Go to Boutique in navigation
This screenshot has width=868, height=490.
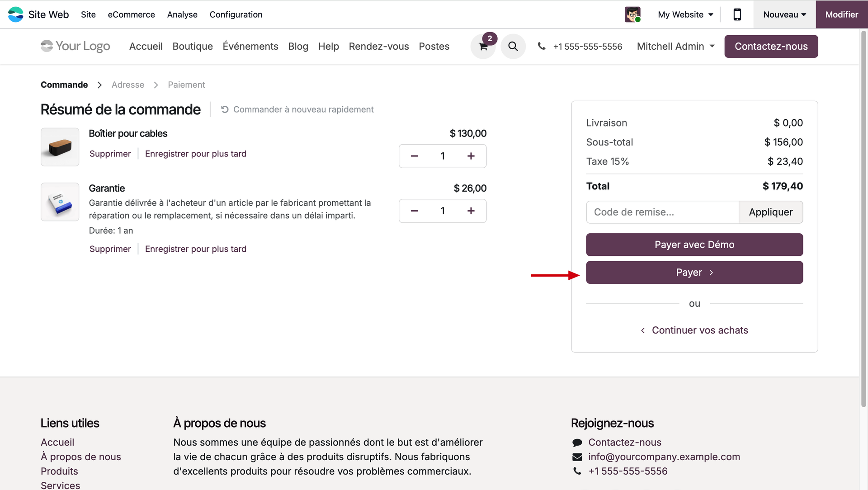(x=193, y=46)
